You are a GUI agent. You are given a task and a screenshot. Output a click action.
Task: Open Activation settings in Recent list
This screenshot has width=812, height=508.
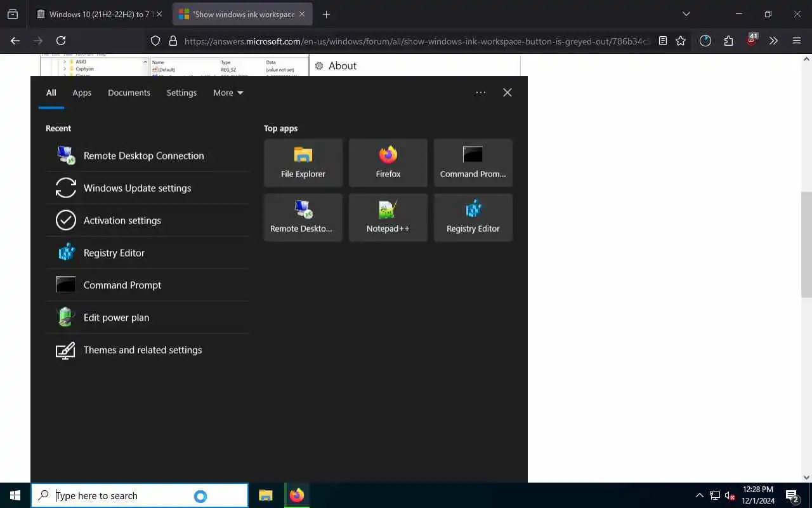tap(147, 220)
